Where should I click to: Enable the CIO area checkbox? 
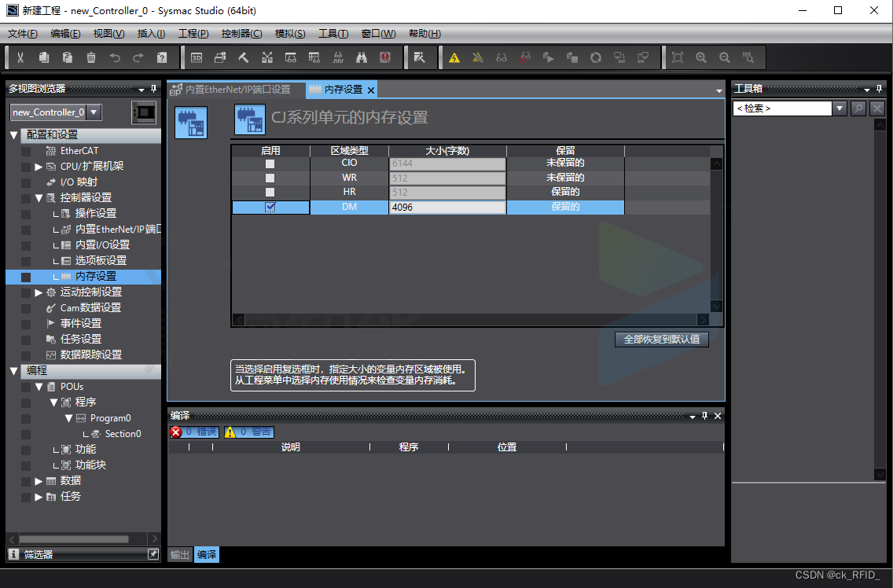pyautogui.click(x=270, y=164)
